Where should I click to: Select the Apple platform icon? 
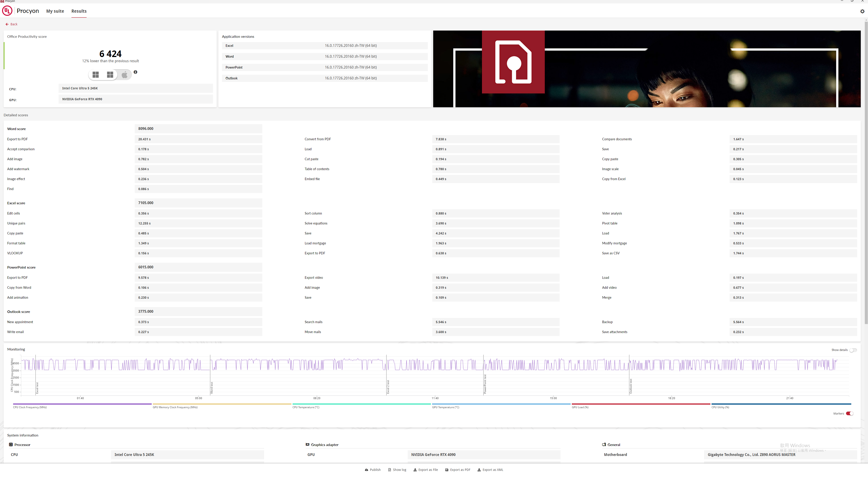pyautogui.click(x=124, y=74)
